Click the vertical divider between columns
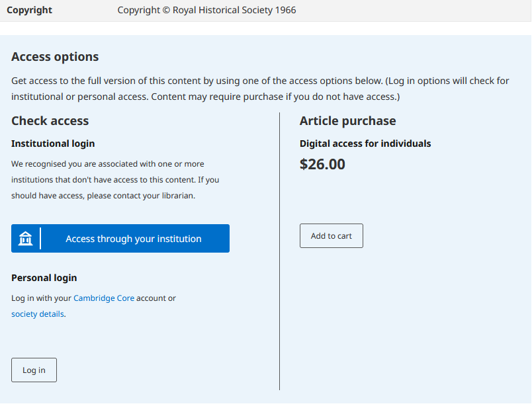This screenshot has height=412, width=532. coord(279,251)
